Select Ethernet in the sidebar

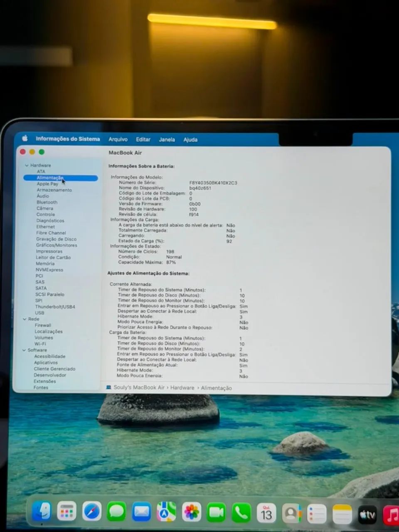point(45,227)
